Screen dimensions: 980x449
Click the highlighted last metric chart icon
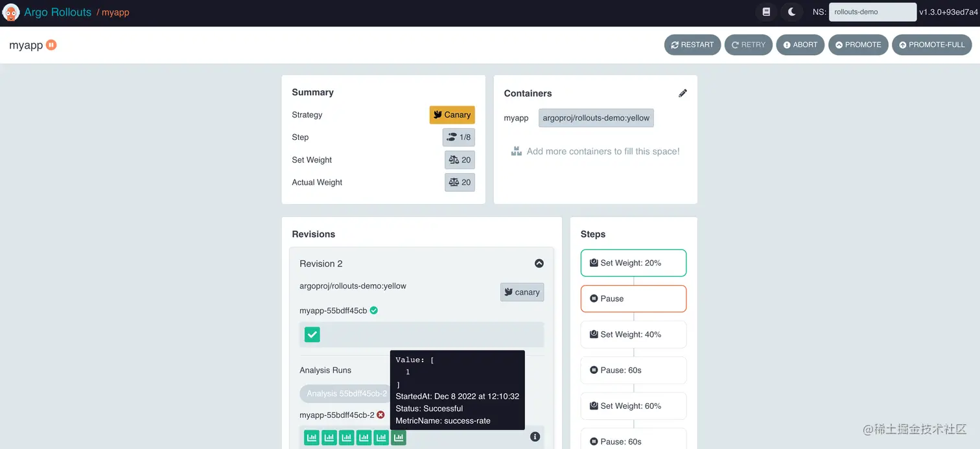pyautogui.click(x=399, y=438)
